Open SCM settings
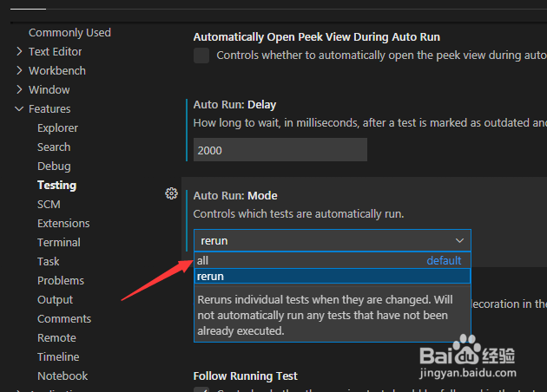The height and width of the screenshot is (392, 547). tap(49, 204)
